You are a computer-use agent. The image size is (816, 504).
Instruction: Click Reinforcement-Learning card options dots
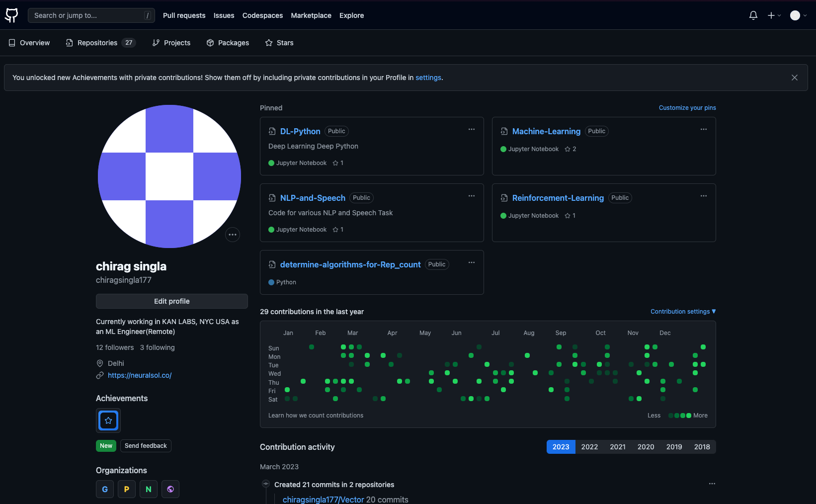[x=704, y=196]
